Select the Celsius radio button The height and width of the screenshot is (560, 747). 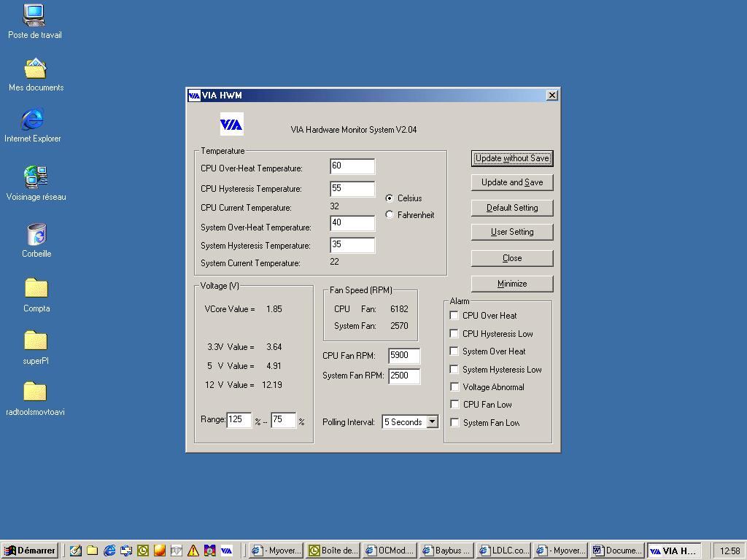pyautogui.click(x=390, y=198)
